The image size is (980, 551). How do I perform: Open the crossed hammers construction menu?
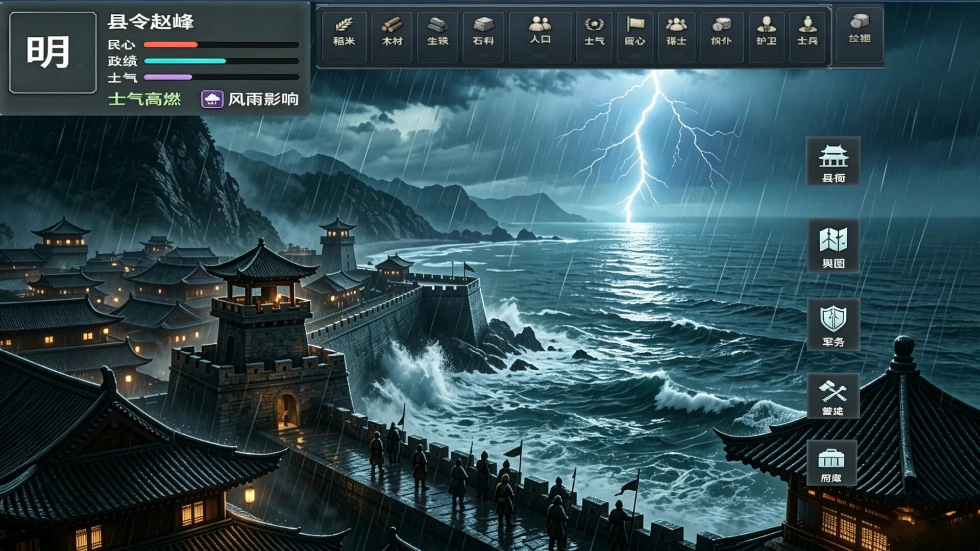(833, 396)
